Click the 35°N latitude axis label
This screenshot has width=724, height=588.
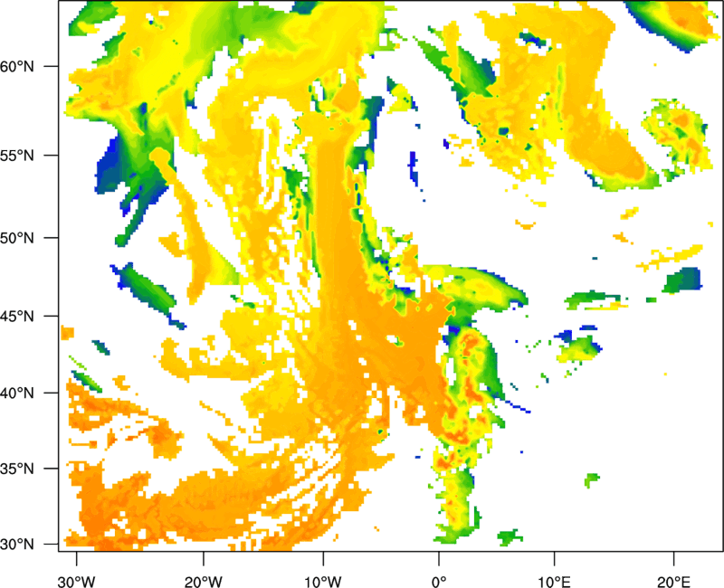[x=17, y=469]
